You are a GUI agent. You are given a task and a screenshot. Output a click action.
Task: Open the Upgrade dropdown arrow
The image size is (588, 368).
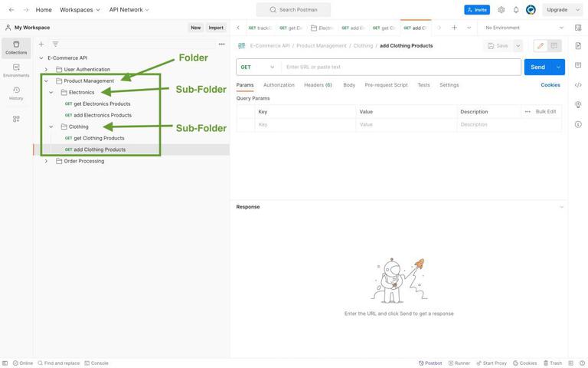tap(577, 10)
